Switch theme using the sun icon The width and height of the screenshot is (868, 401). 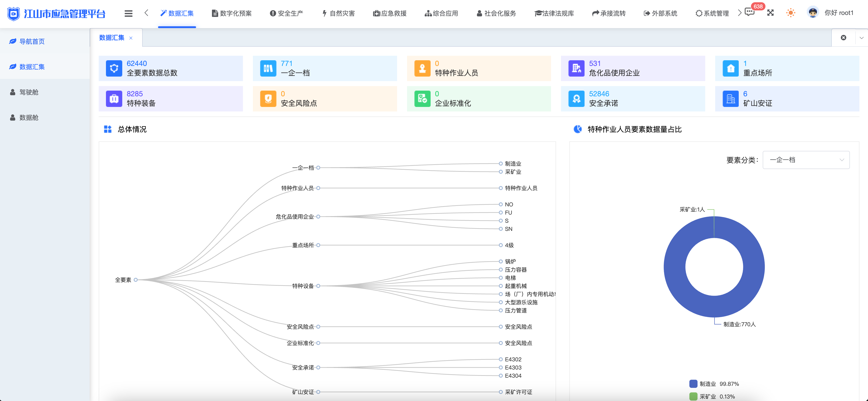tap(791, 13)
